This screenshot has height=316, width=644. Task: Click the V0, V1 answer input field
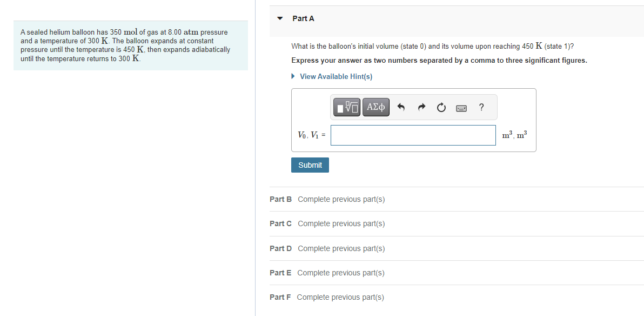[413, 135]
